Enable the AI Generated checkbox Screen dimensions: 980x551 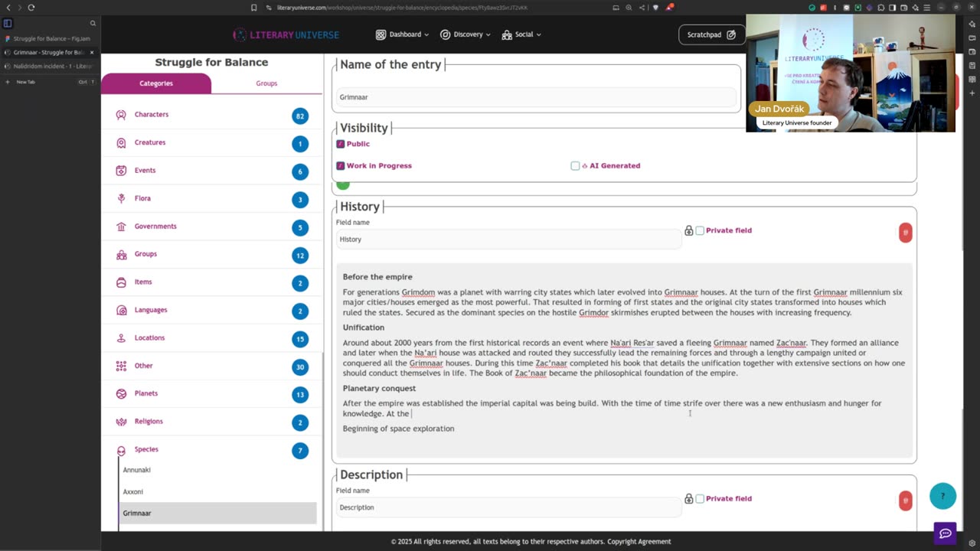(575, 166)
